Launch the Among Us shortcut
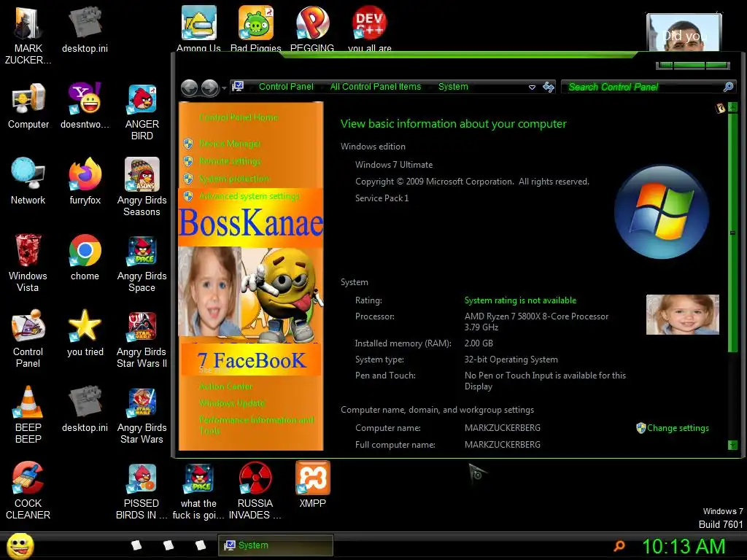 tap(198, 28)
